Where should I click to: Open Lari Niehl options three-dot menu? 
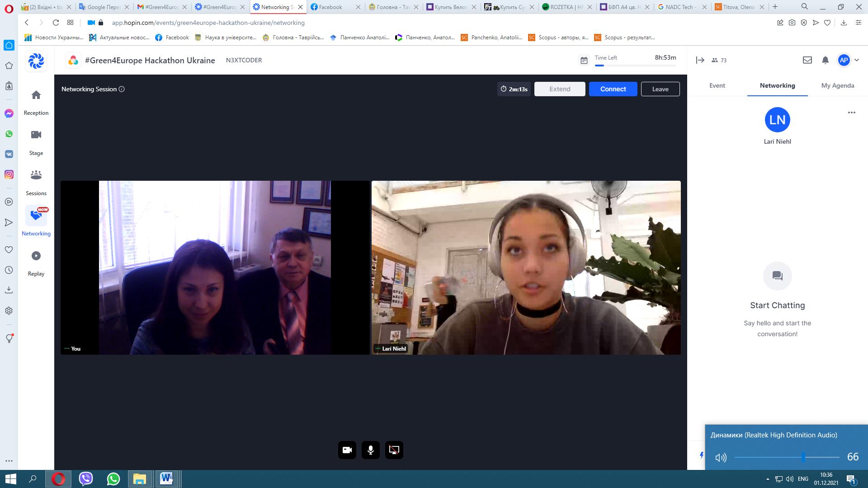(x=851, y=113)
